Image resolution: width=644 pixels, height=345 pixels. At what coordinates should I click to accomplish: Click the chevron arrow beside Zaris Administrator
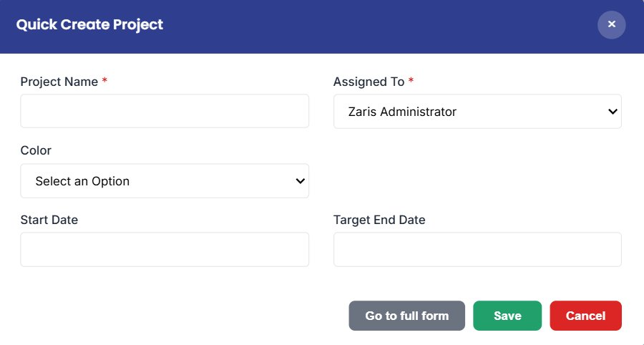[x=613, y=112]
